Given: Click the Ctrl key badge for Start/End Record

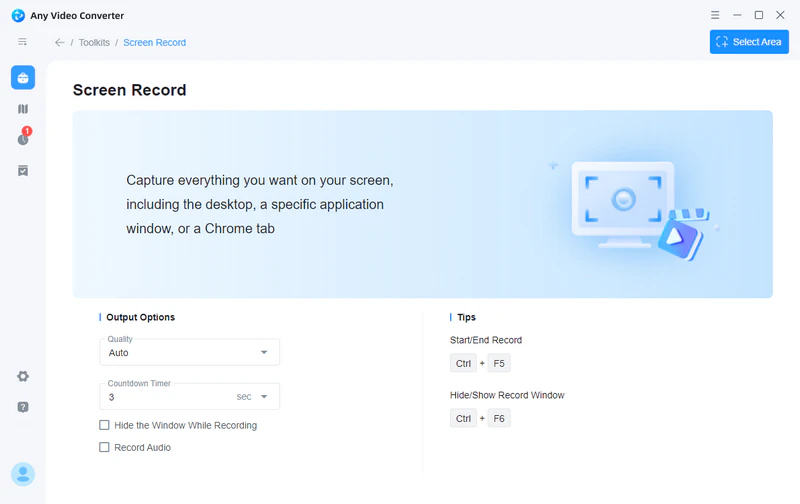Looking at the screenshot, I should point(463,363).
